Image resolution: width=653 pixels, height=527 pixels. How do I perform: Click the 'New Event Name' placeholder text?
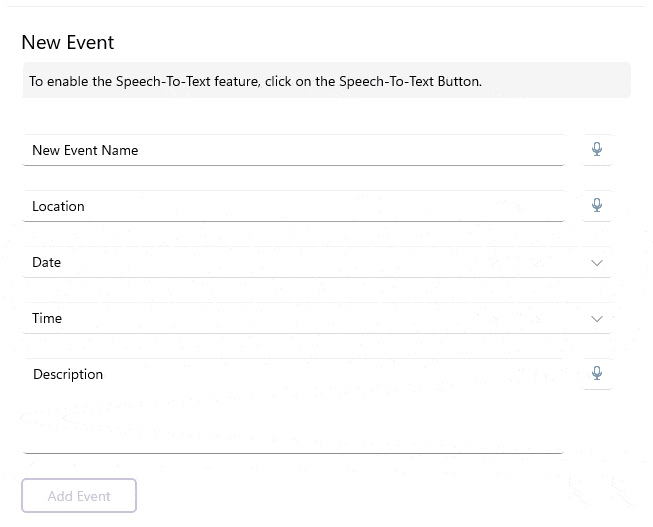coord(85,151)
